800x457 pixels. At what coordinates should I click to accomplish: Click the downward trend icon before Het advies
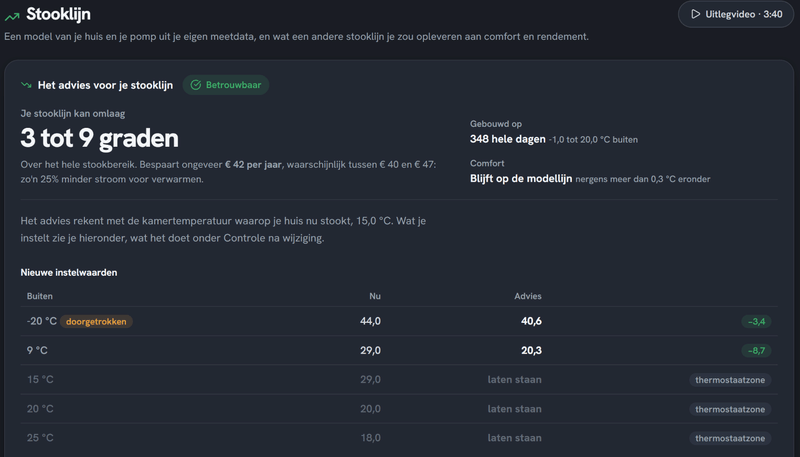click(x=26, y=85)
